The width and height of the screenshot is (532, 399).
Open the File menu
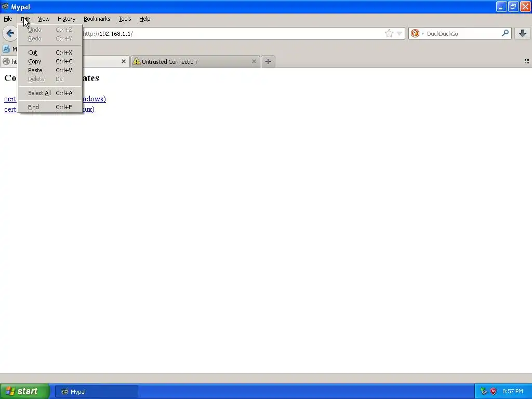point(8,19)
